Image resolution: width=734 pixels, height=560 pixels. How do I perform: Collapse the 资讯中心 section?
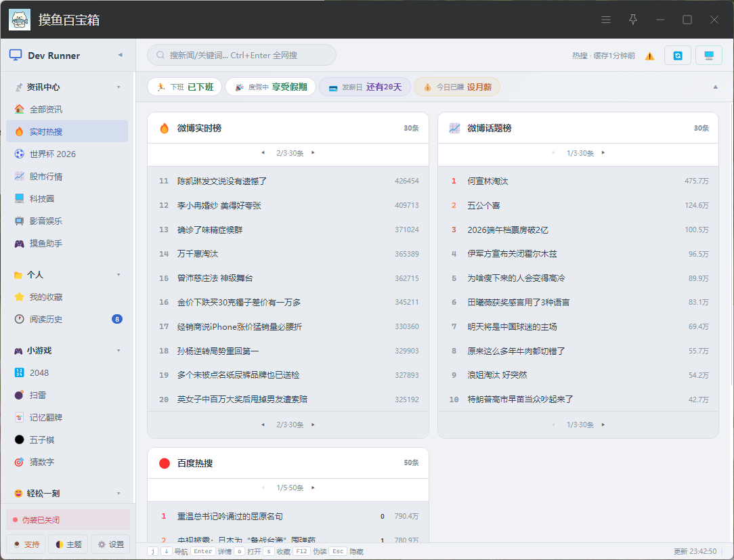pos(118,87)
